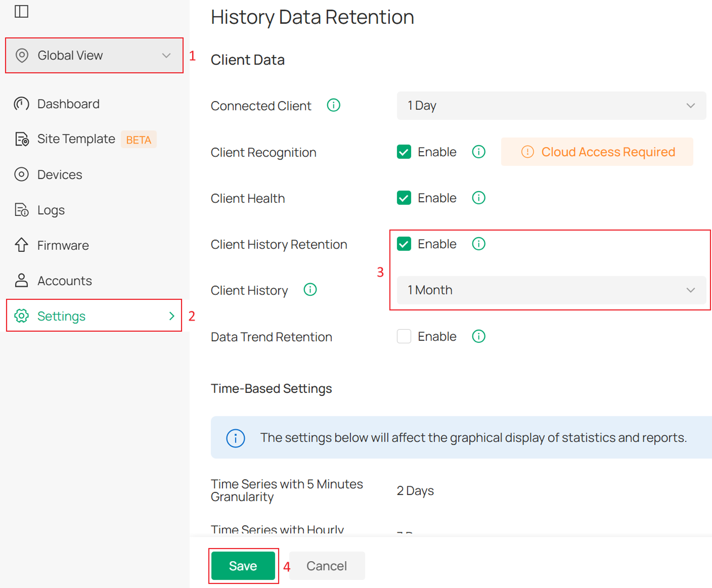Click the 'Time-Based Settings' heading
Viewport: 712px width, 588px height.
coord(271,389)
